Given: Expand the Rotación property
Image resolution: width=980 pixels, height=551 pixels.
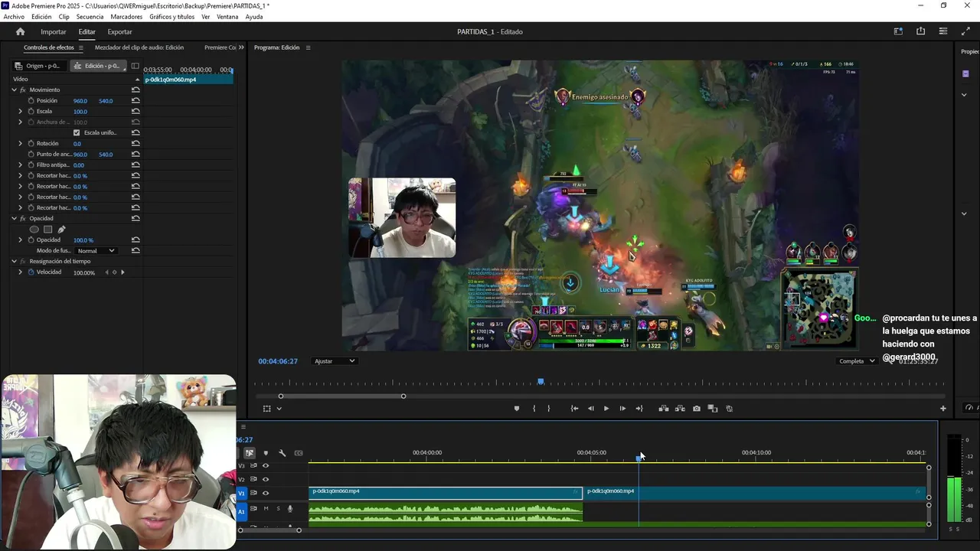Looking at the screenshot, I should tap(21, 143).
